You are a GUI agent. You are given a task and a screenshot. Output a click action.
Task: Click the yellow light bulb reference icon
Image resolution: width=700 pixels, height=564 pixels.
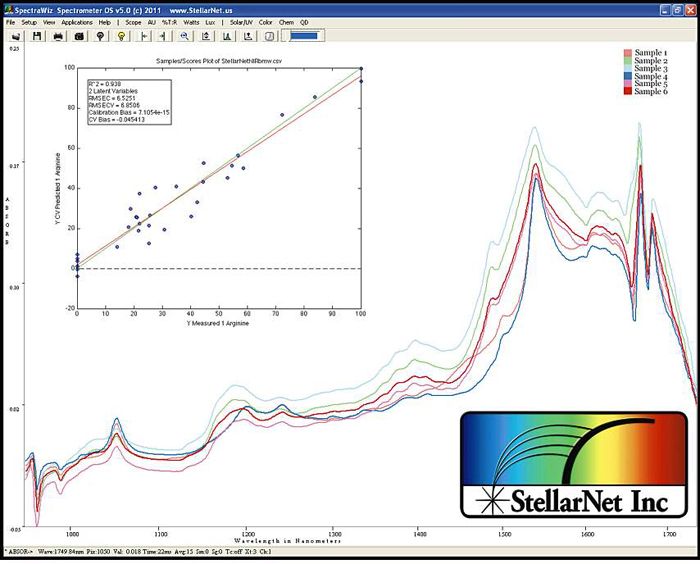121,36
